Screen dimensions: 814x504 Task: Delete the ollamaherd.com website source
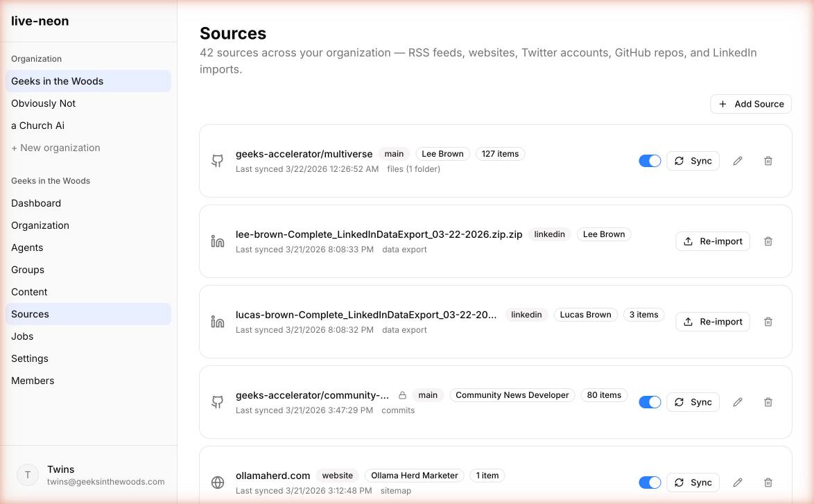pos(768,483)
